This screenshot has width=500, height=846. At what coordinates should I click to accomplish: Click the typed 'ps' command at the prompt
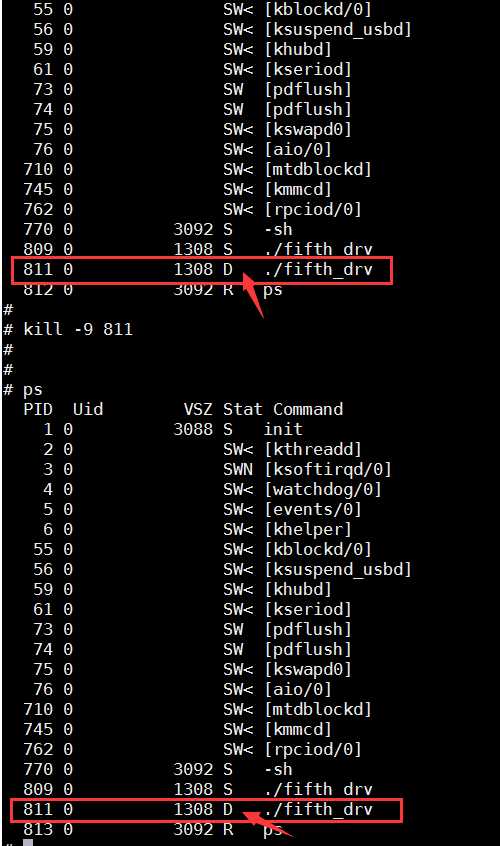click(33, 390)
